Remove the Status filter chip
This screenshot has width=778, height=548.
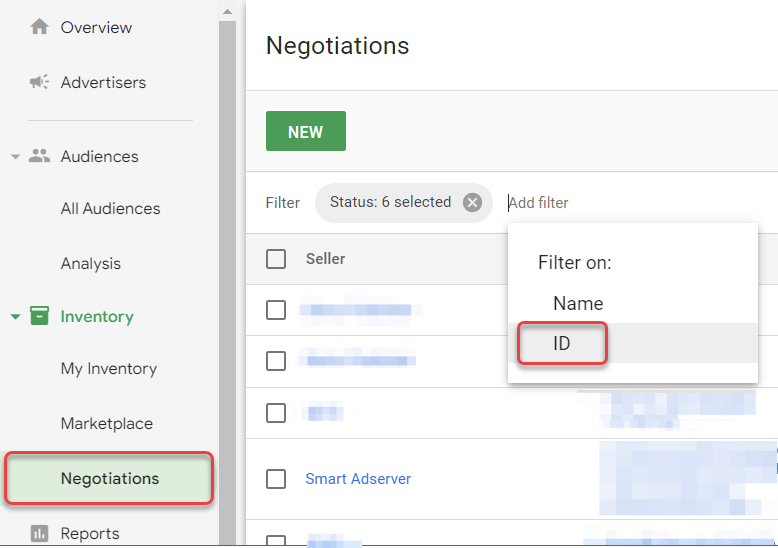point(472,203)
